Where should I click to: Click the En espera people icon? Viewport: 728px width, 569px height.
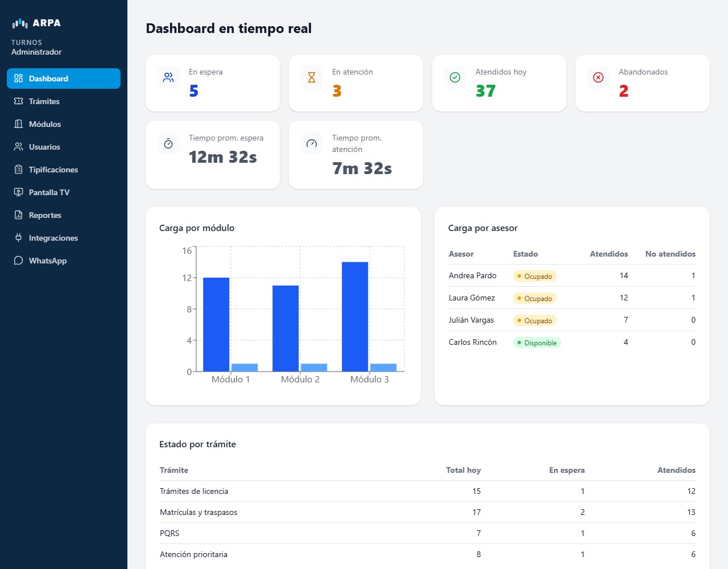coord(168,77)
